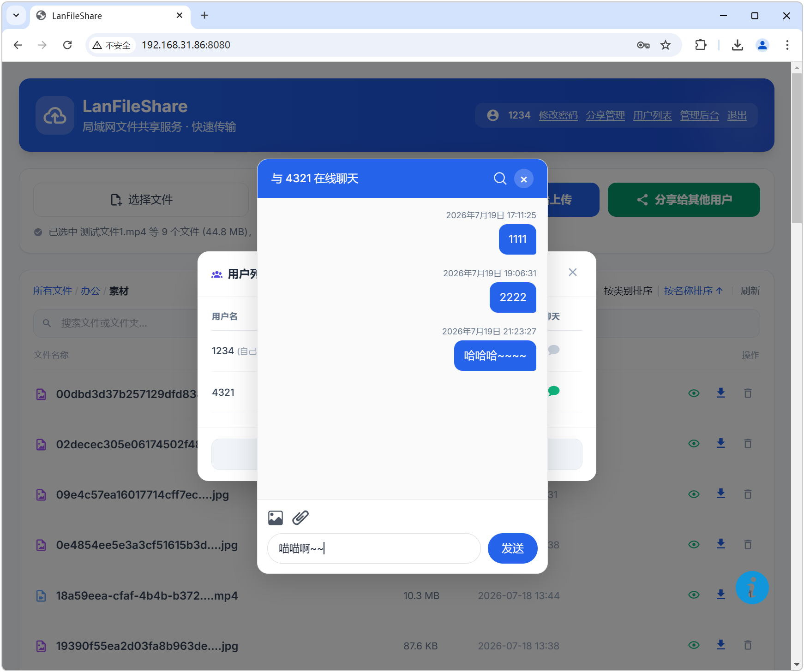Screen dimensions: 804x672
Task: Open new browser tab
Action: tap(204, 15)
